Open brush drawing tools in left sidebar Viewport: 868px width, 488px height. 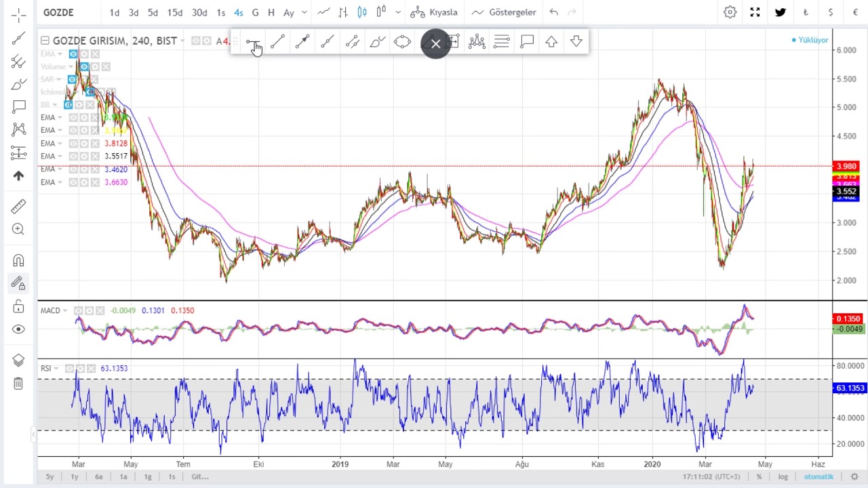18,85
